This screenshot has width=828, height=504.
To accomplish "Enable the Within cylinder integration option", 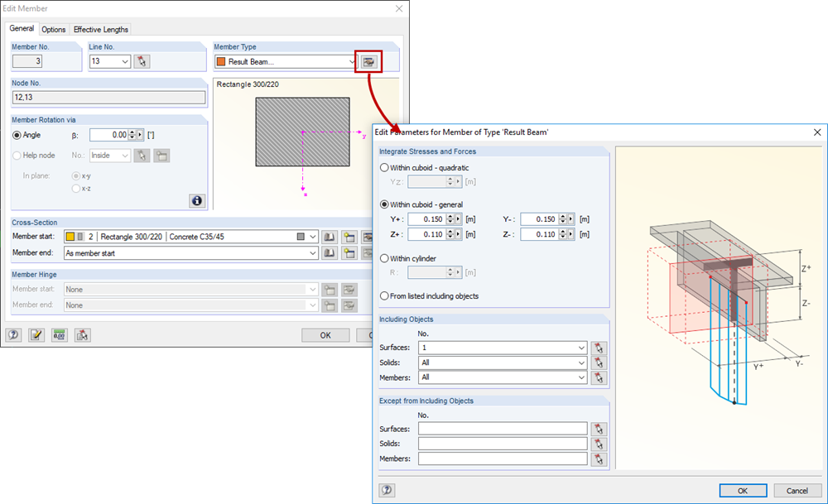I will (x=383, y=257).
